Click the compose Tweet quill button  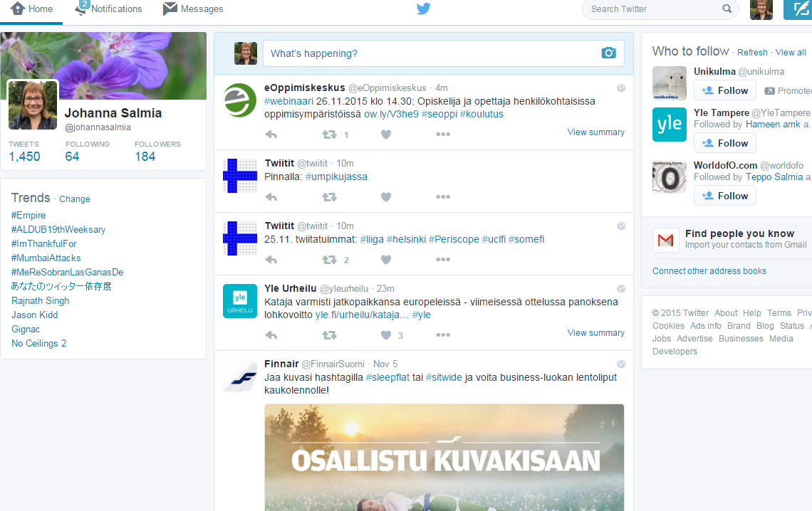tap(798, 9)
